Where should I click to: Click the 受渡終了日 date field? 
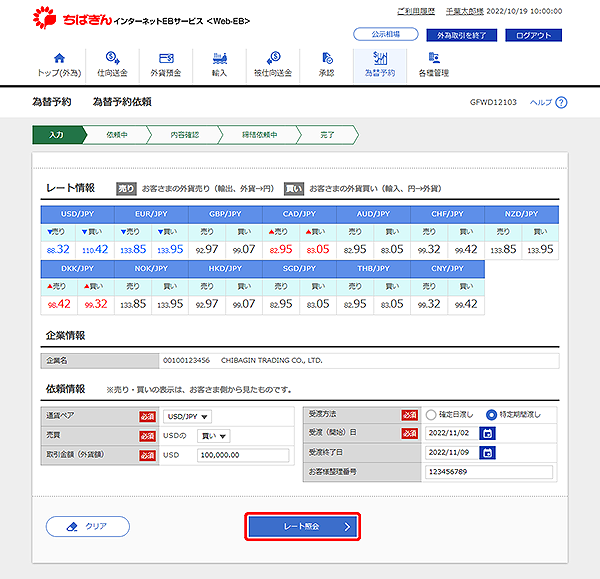click(x=452, y=453)
